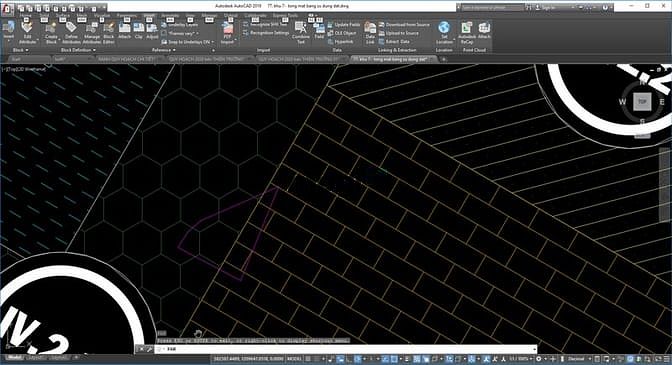Open the Snap to Underlays ON dropdown

pyautogui.click(x=188, y=42)
